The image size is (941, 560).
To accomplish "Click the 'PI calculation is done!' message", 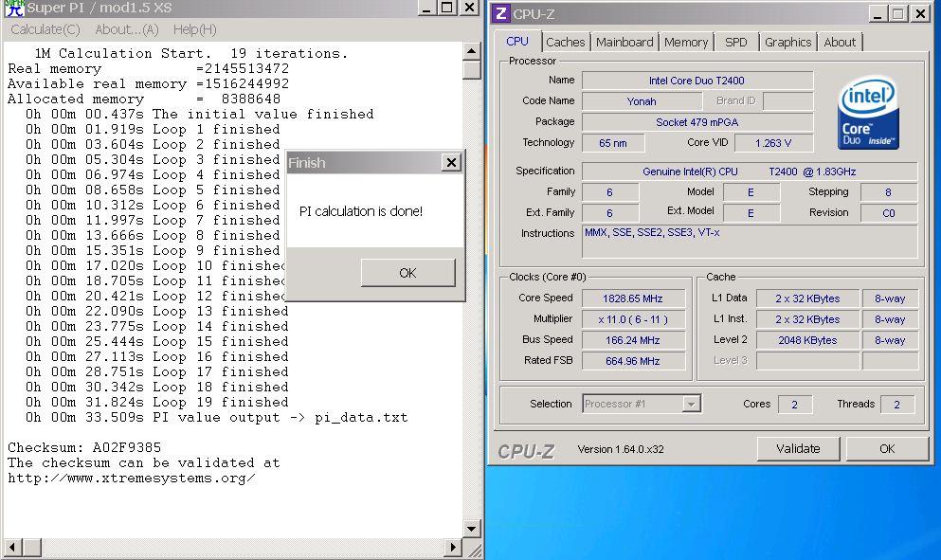I will tap(361, 211).
